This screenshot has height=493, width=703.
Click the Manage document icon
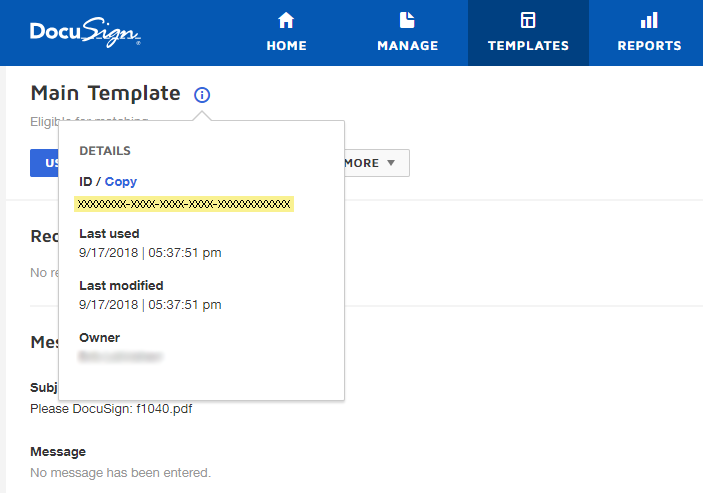pyautogui.click(x=407, y=20)
